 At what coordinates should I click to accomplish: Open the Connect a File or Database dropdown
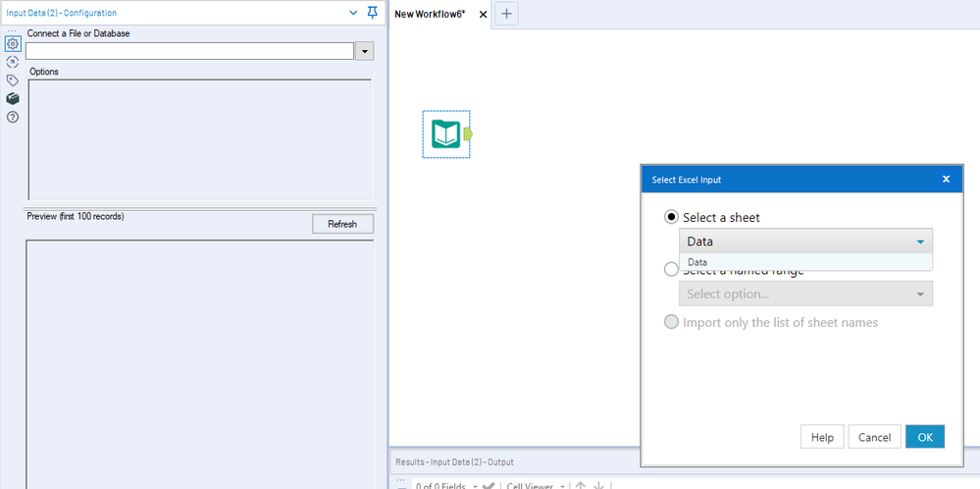pos(364,51)
